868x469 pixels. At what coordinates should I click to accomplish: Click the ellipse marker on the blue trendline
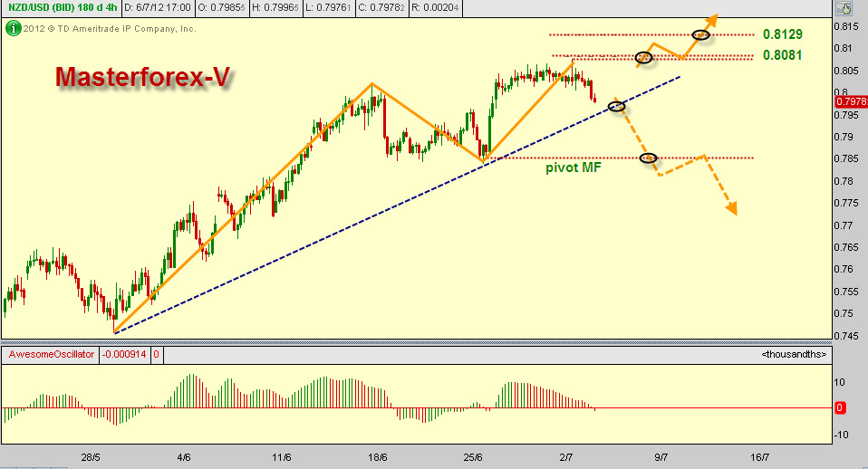[x=617, y=107]
